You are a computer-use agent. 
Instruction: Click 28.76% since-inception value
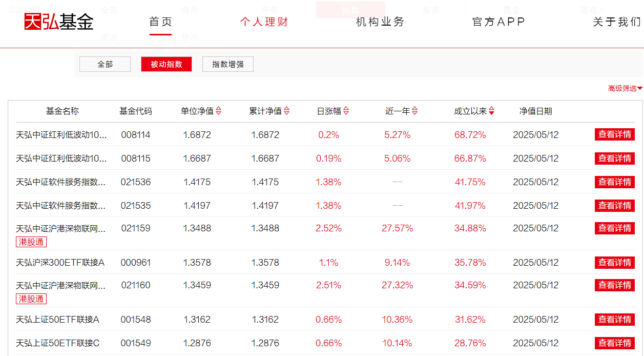470,343
